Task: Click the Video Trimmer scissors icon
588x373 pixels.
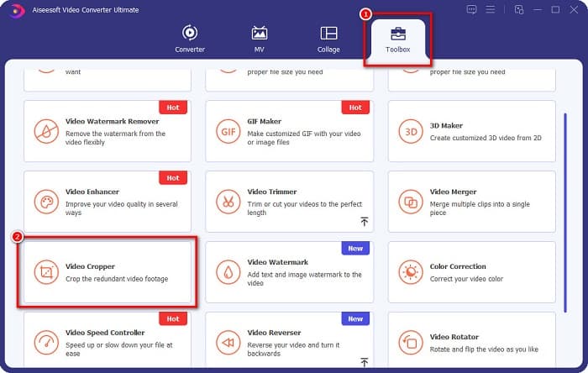Action: coord(227,202)
